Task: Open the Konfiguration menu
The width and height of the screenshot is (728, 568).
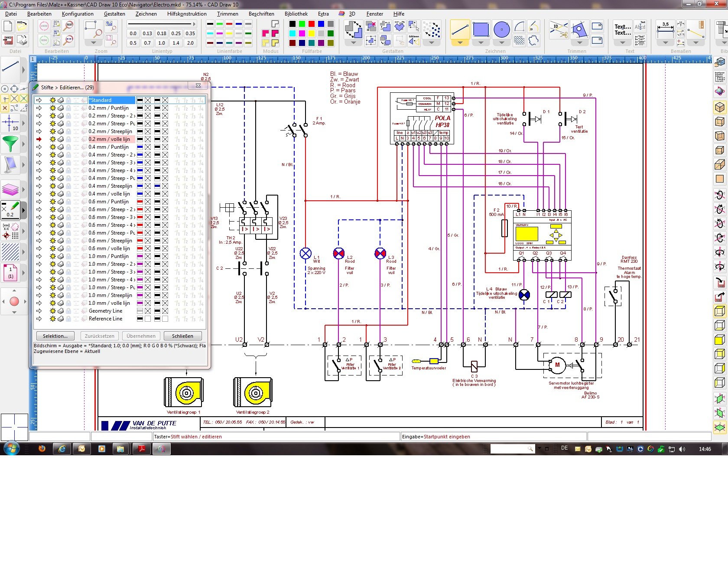Action: pyautogui.click(x=78, y=14)
